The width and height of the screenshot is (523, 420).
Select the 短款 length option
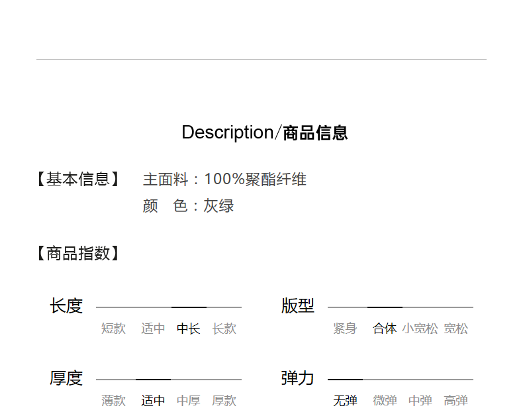coord(113,329)
